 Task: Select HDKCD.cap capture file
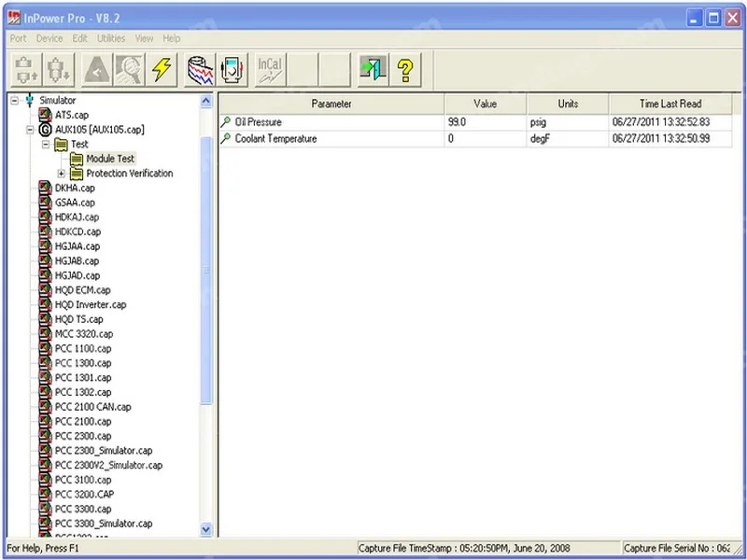(x=78, y=231)
